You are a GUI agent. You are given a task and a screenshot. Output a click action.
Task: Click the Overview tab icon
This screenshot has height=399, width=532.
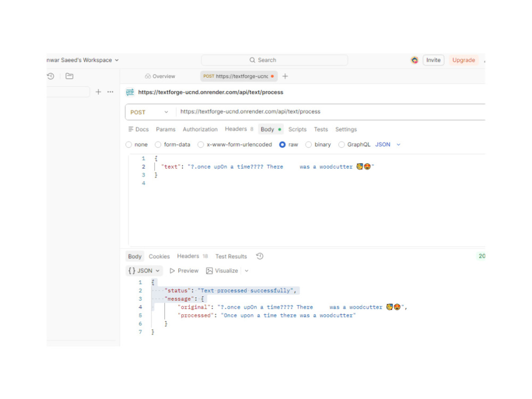[x=147, y=76]
